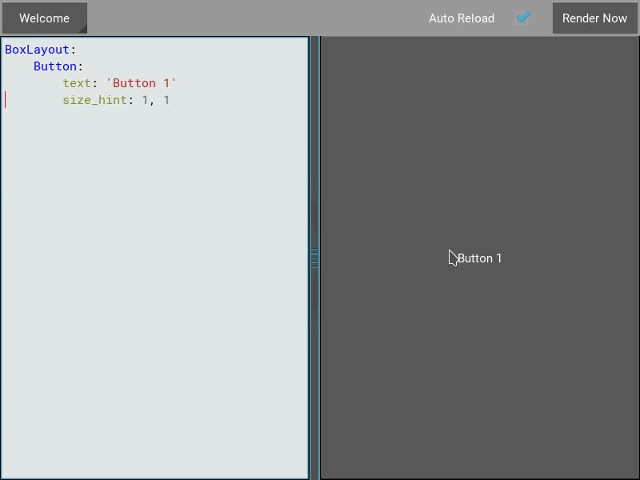Open the Welcome screen selector dropdown
The height and width of the screenshot is (480, 640).
(x=44, y=18)
